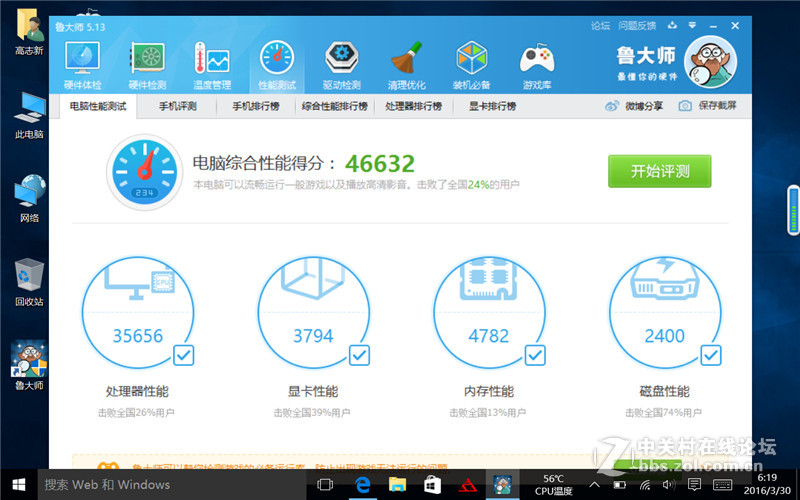800x500 pixels.
Task: Switch to the 手机排行榜 tab
Action: pyautogui.click(x=256, y=106)
